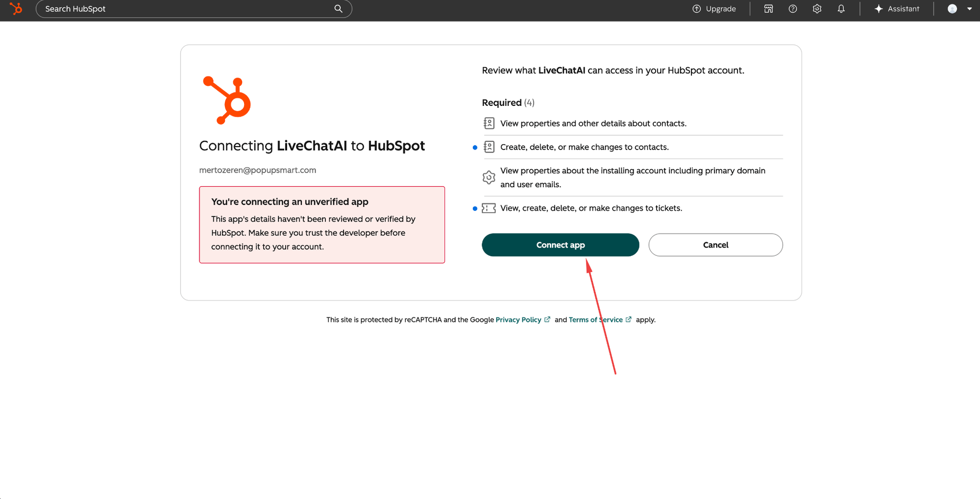This screenshot has width=980, height=499.
Task: Click the Assistant sparkle icon
Action: click(x=879, y=9)
